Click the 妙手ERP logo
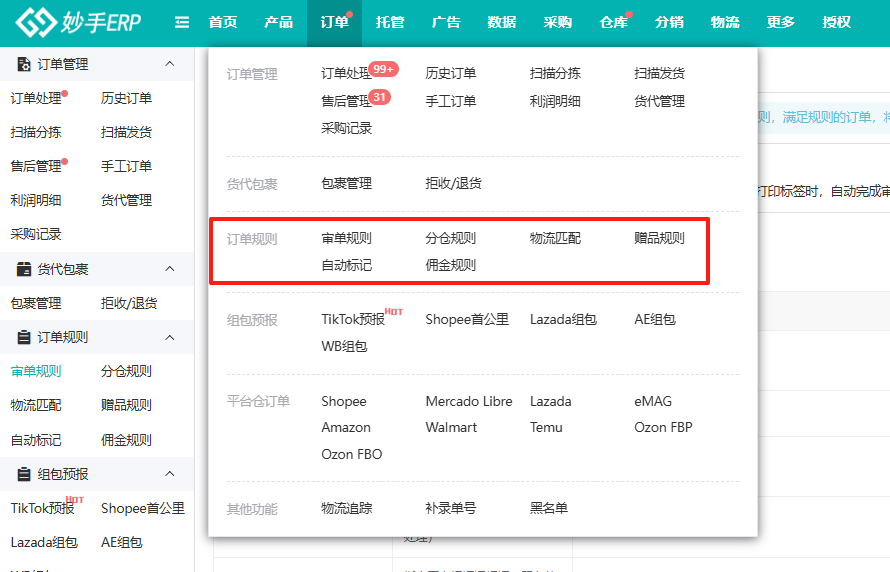Screen dimensions: 890x572 pos(78,23)
